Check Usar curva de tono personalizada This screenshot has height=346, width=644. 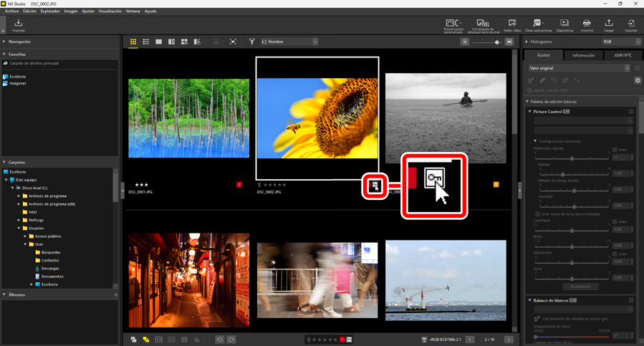point(538,213)
